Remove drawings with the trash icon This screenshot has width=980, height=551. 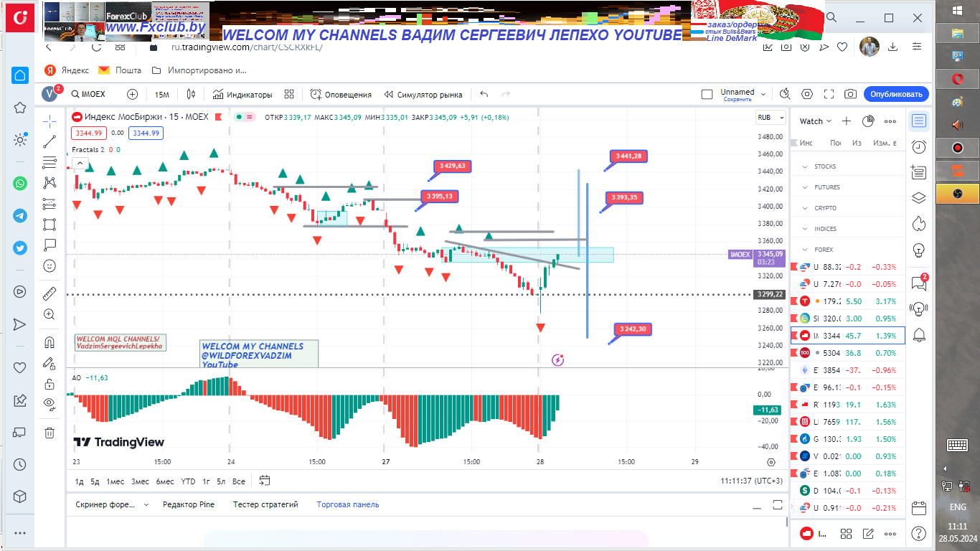coord(50,433)
